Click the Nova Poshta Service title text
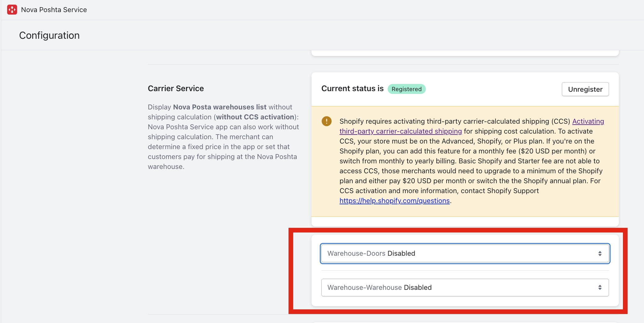Screen dimensions: 644x323 coord(54,10)
